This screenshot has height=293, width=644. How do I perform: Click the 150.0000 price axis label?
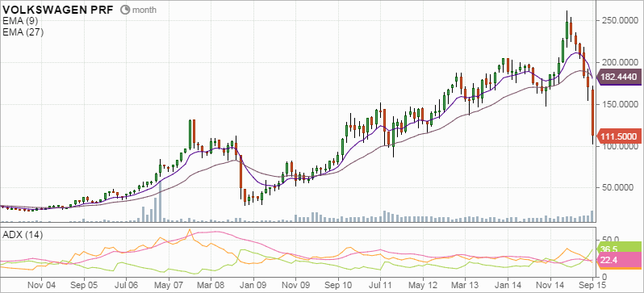[619, 104]
